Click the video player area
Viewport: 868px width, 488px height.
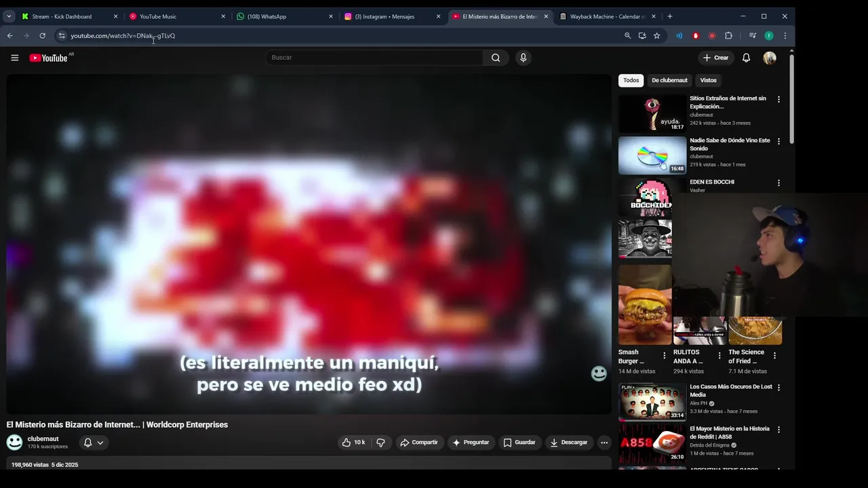pyautogui.click(x=309, y=244)
